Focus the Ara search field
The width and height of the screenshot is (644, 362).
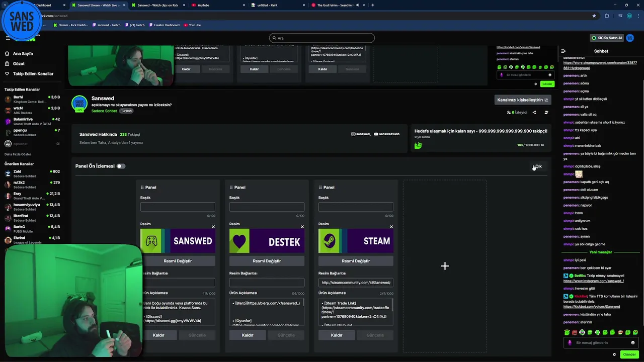(x=322, y=38)
